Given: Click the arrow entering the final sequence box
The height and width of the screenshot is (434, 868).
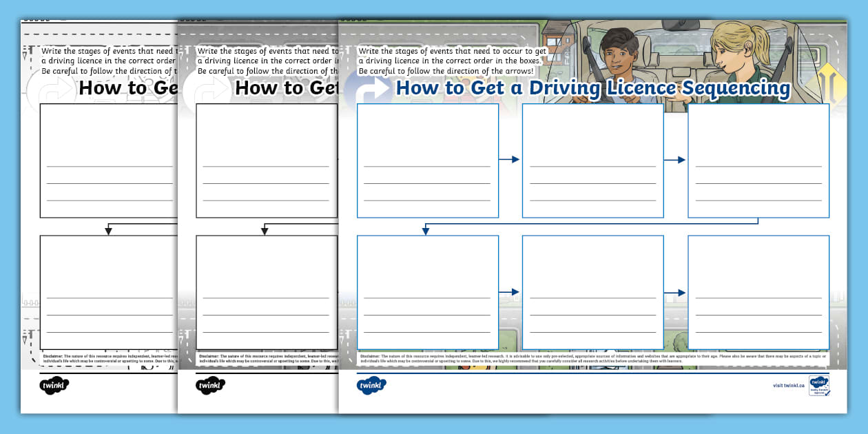Looking at the screenshot, I should (674, 291).
